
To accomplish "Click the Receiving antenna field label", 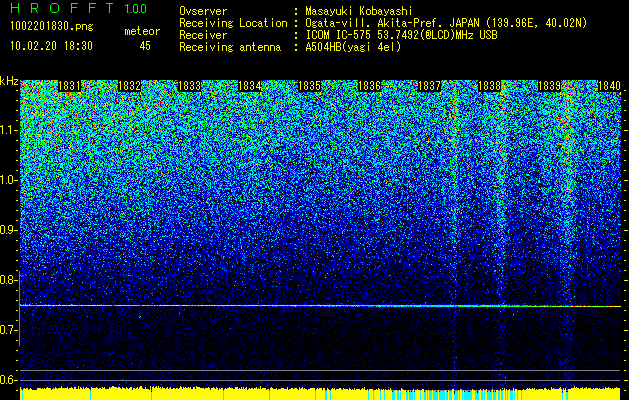I will 230,47.
